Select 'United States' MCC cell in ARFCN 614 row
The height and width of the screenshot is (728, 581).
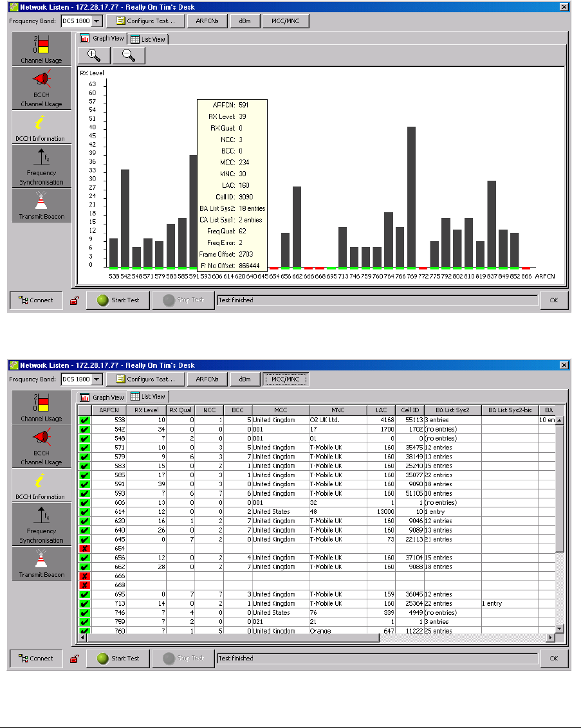click(281, 512)
